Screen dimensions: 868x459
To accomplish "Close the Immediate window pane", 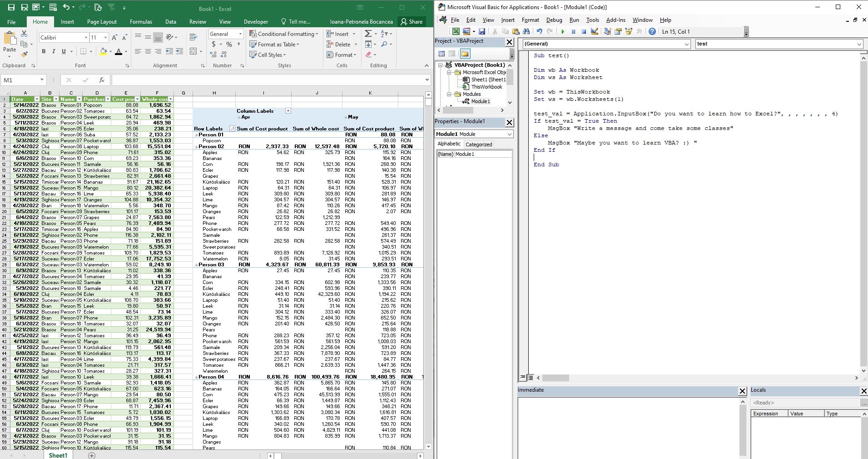I will click(742, 391).
